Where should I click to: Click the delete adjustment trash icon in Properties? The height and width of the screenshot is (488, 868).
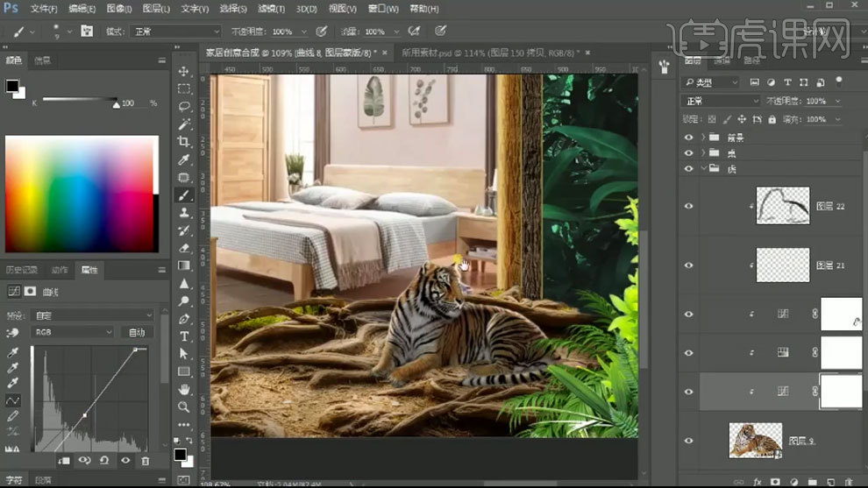(x=145, y=460)
